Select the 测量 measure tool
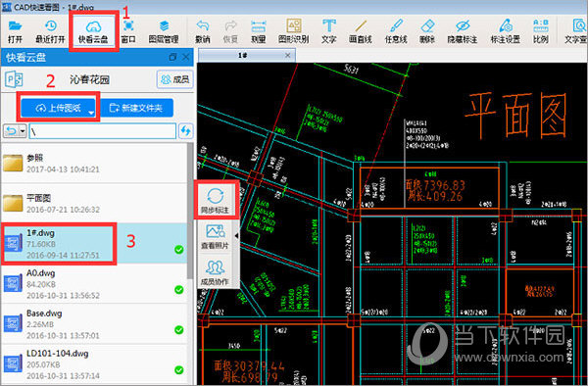588x386 pixels. click(x=259, y=31)
